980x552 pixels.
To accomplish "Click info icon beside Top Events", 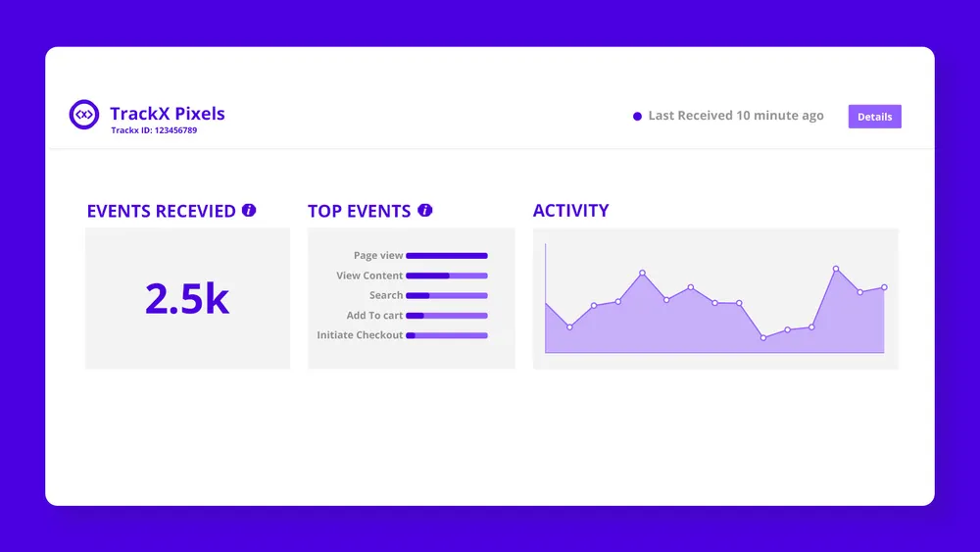I will [424, 210].
